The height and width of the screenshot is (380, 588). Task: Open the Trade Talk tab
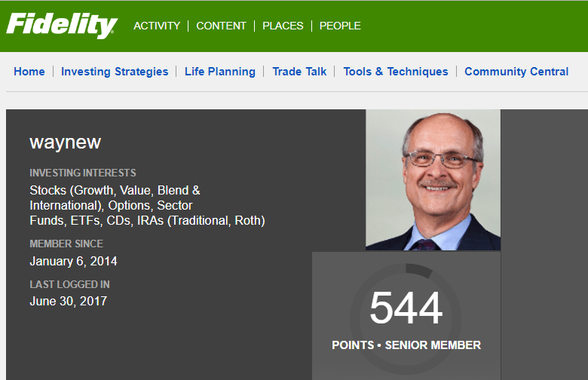click(x=299, y=72)
